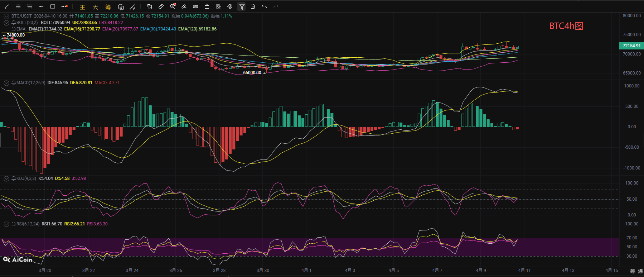Click the MACD(12,26,9) indicator label
Viewport: 644px width, 277px height.
point(31,83)
